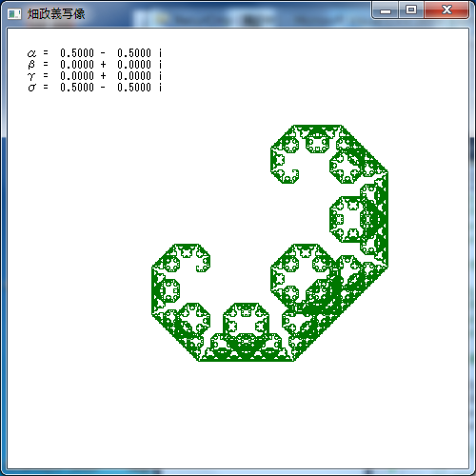Image resolution: width=476 pixels, height=476 pixels.
Task: Click the minus sign in the σ row
Action: [103, 88]
